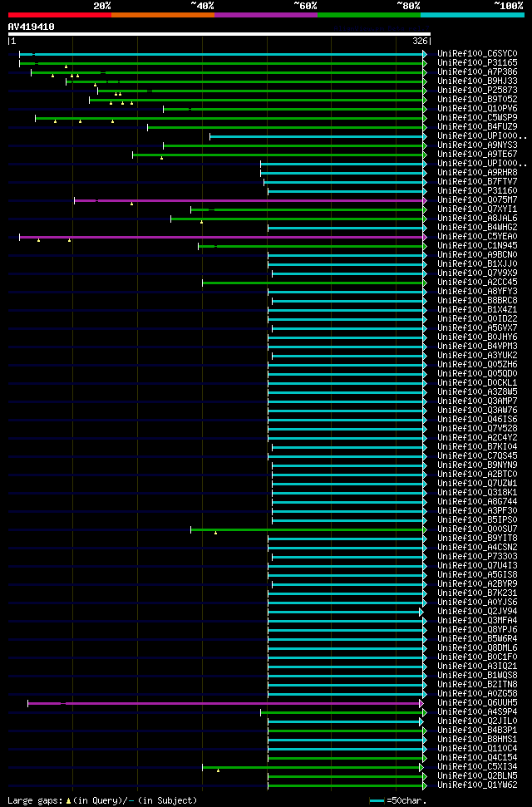
Task: Select the UniRef100_B7FTV7 label
Action: [477, 182]
